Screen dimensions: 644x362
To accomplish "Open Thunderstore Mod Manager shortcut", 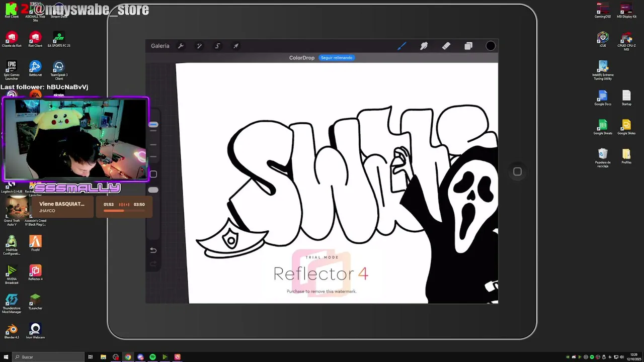I will tap(12, 304).
